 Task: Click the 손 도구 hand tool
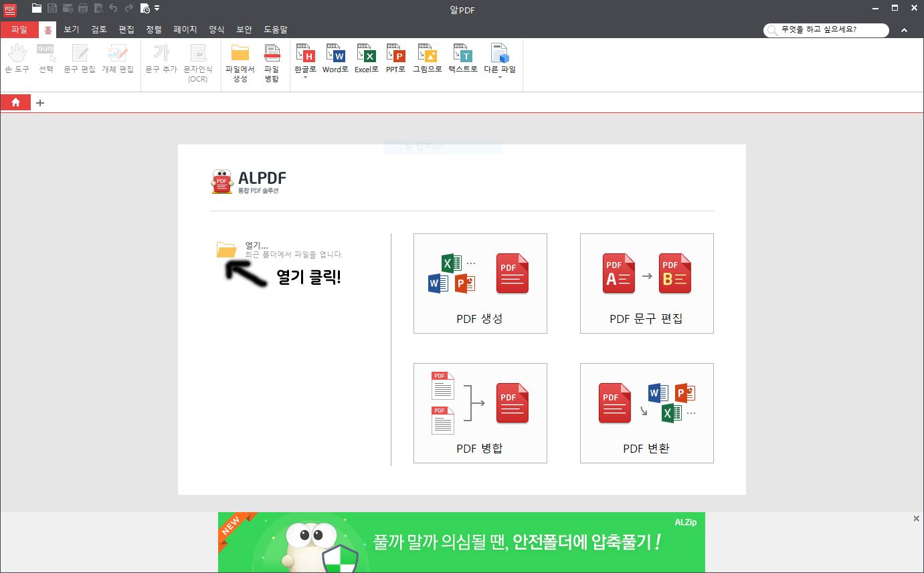tap(17, 59)
